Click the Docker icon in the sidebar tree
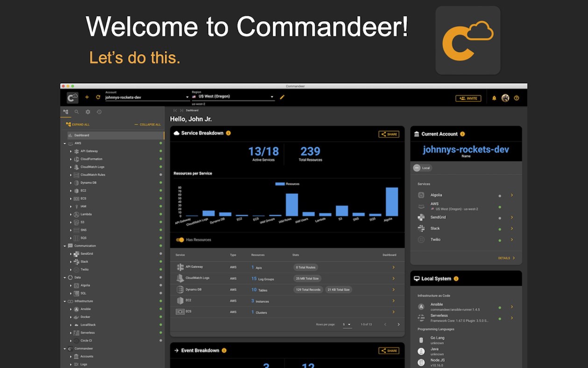The image size is (588, 368). coord(77,317)
